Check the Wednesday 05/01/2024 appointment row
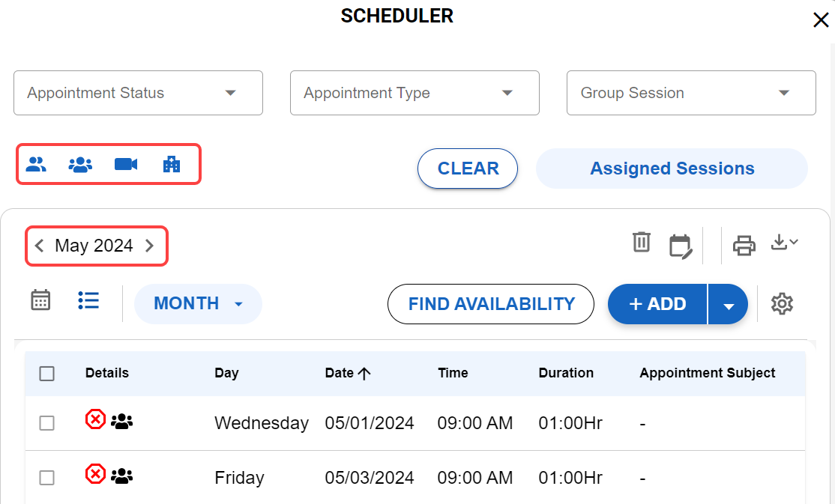The width and height of the screenshot is (835, 504). [x=46, y=423]
